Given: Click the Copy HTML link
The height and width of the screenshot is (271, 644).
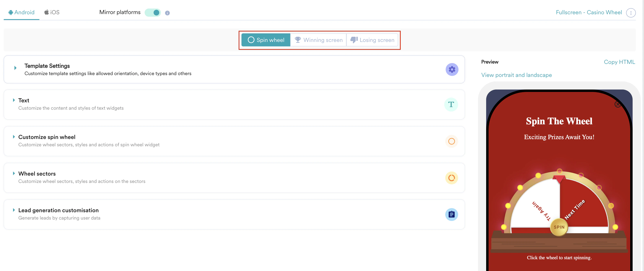Looking at the screenshot, I should (619, 62).
